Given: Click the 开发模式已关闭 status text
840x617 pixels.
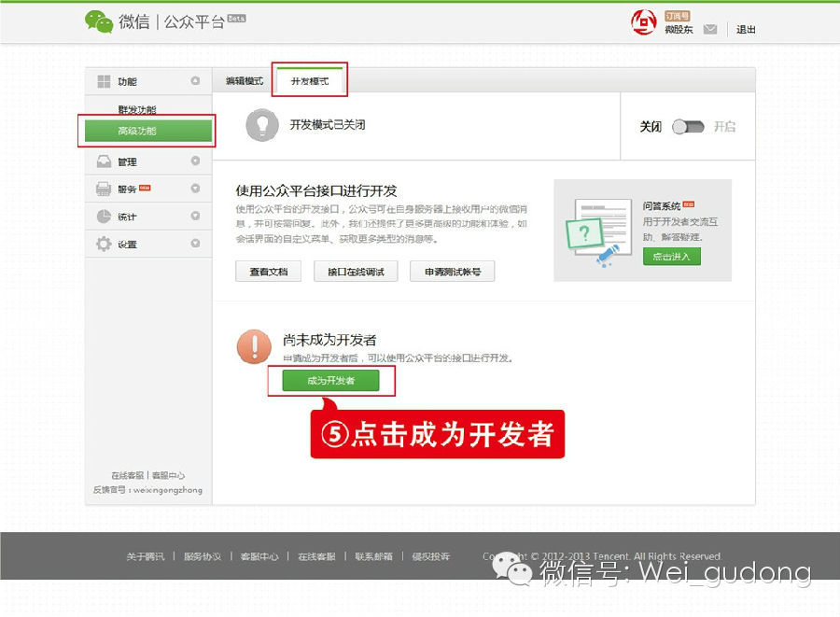Looking at the screenshot, I should click(x=328, y=125).
